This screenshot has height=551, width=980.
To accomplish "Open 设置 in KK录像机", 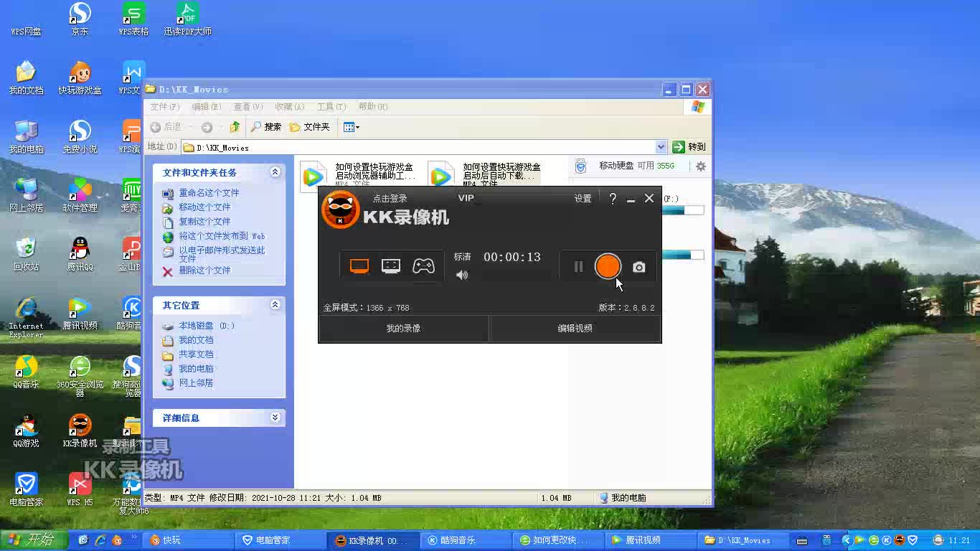I will (583, 199).
